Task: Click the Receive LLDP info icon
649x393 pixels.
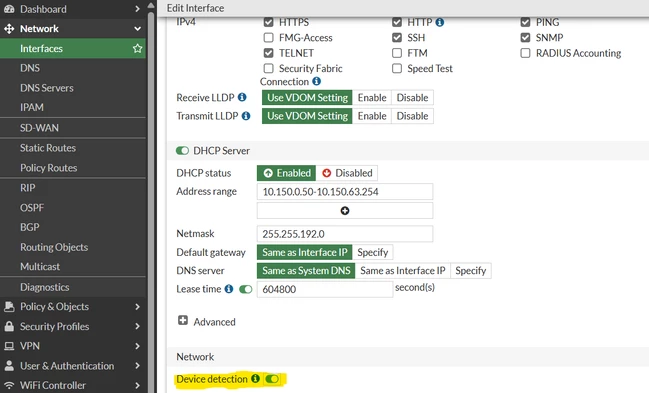Action: pyautogui.click(x=242, y=97)
